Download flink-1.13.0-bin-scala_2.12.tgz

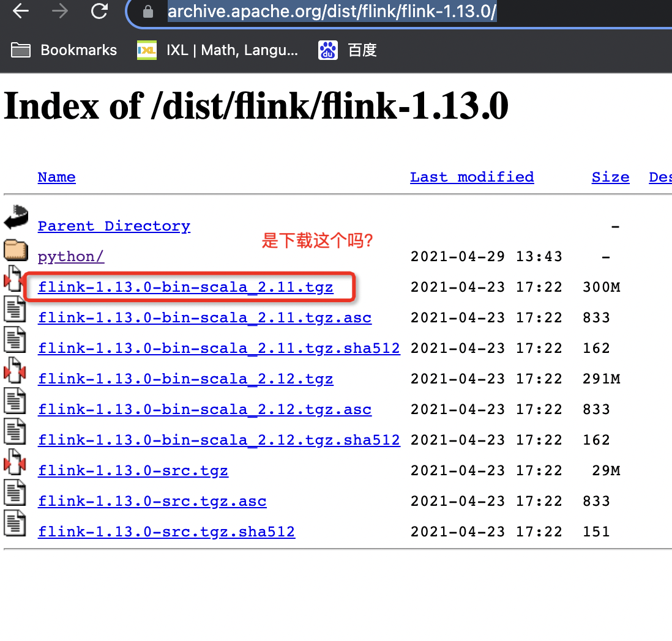point(185,379)
